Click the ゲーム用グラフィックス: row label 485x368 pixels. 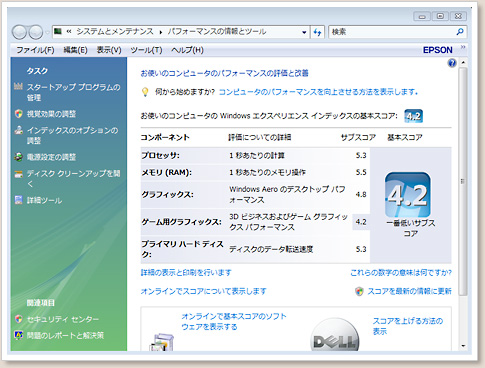(181, 222)
